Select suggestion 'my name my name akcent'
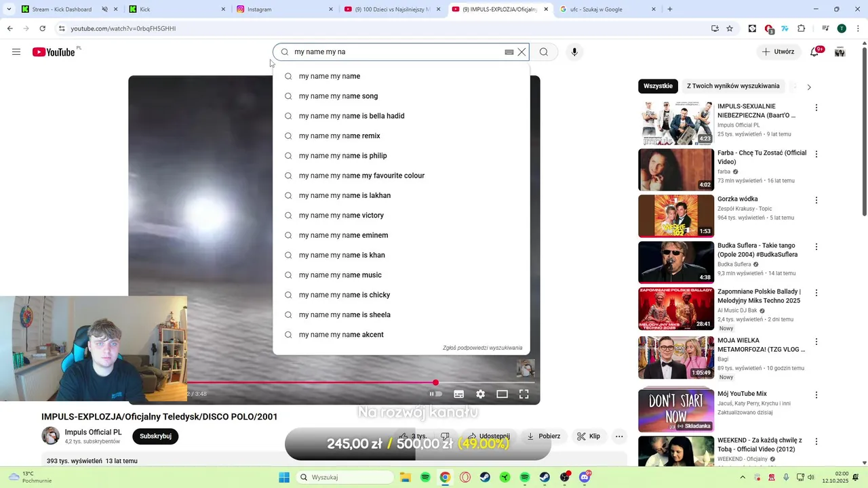 pos(401,335)
